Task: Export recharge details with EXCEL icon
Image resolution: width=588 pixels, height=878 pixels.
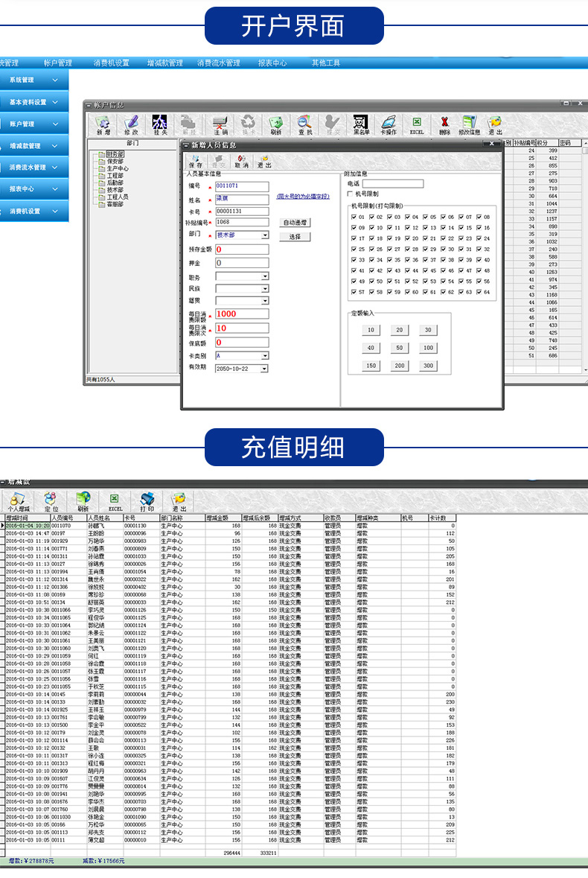Action: tap(115, 501)
